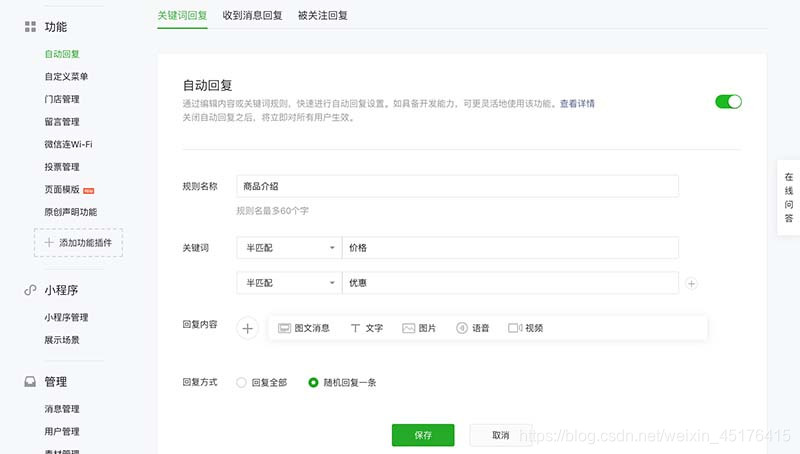Click the 取消 button
The width and height of the screenshot is (800, 454).
point(501,435)
